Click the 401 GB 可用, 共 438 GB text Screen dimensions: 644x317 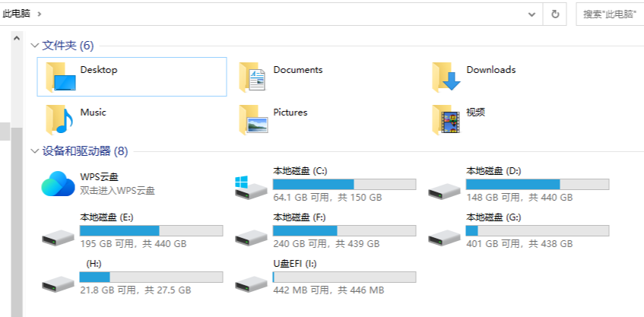pyautogui.click(x=519, y=244)
